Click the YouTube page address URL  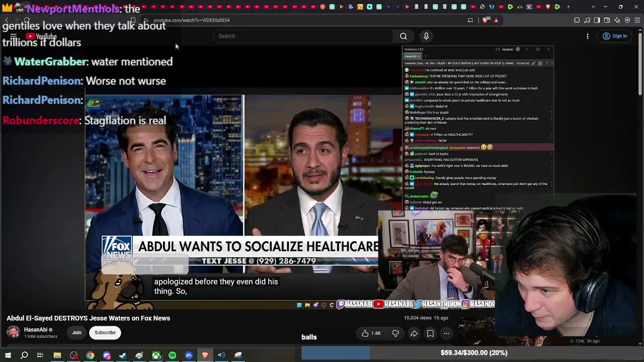pos(192,20)
